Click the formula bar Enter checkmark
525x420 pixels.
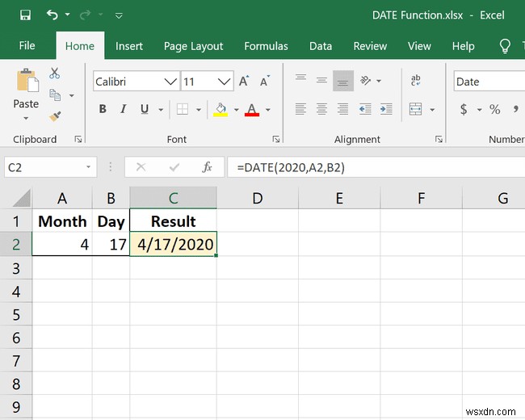pos(174,167)
